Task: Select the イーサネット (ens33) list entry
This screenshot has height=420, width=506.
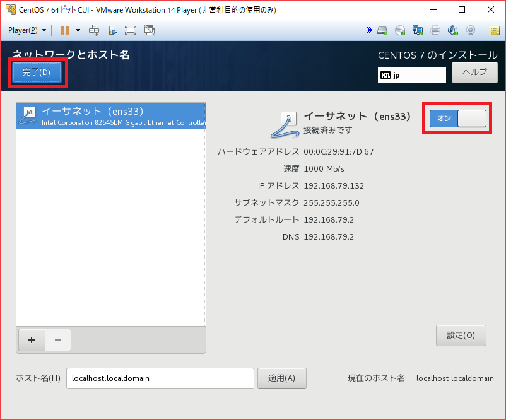Action: click(x=111, y=116)
